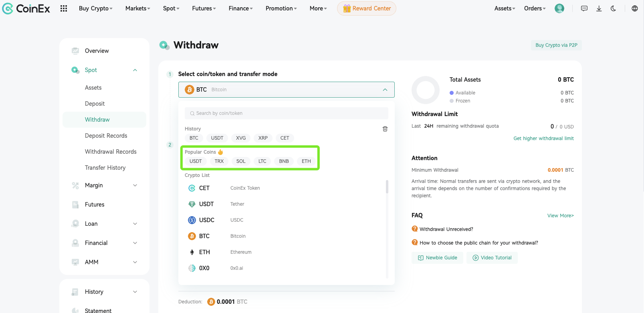
Task: Toggle dark mode moon icon
Action: coord(613,8)
